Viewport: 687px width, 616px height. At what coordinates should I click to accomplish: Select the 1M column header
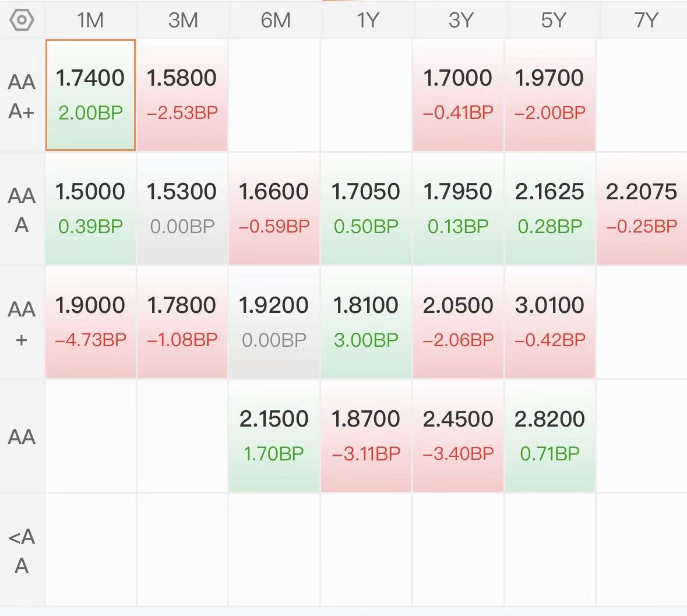(90, 20)
